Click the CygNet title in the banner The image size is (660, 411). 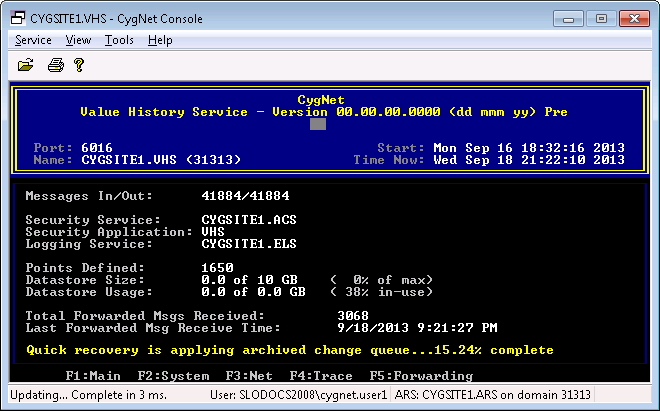tap(321, 100)
